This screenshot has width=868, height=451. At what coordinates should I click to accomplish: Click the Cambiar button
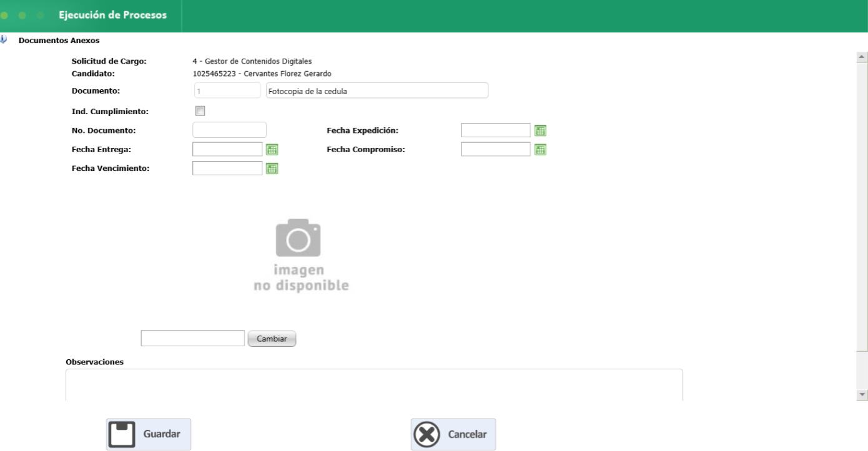coord(272,339)
